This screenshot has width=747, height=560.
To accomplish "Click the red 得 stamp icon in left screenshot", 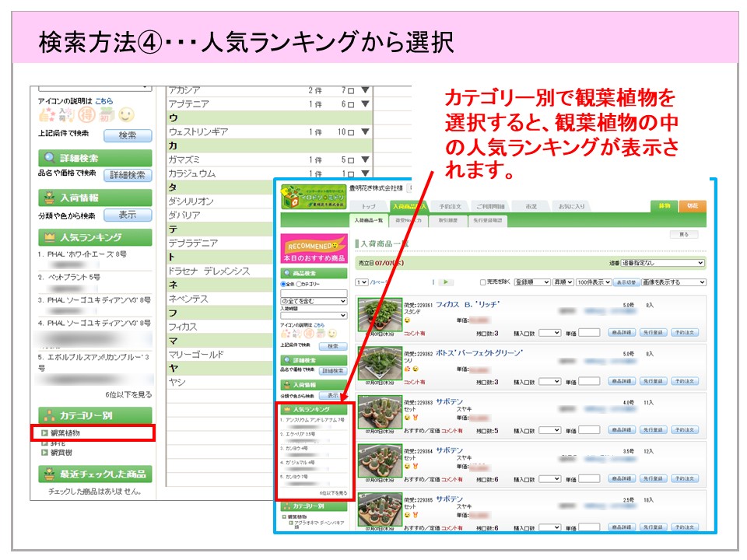I will click(x=87, y=115).
